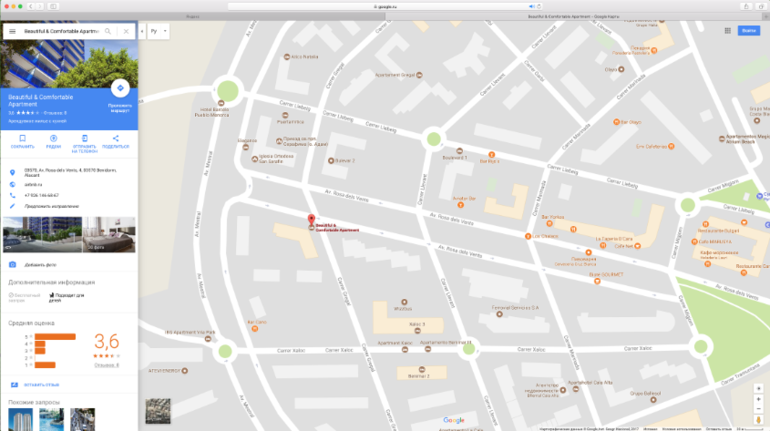Screen dimensions: 770x431
Task: Click the red map pin for Beautiful Apartment
Action: pos(310,221)
